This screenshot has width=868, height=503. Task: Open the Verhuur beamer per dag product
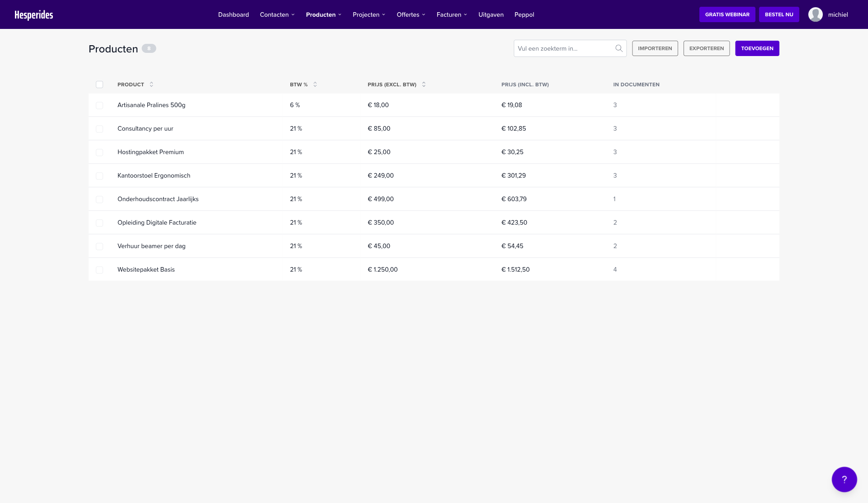(151, 246)
